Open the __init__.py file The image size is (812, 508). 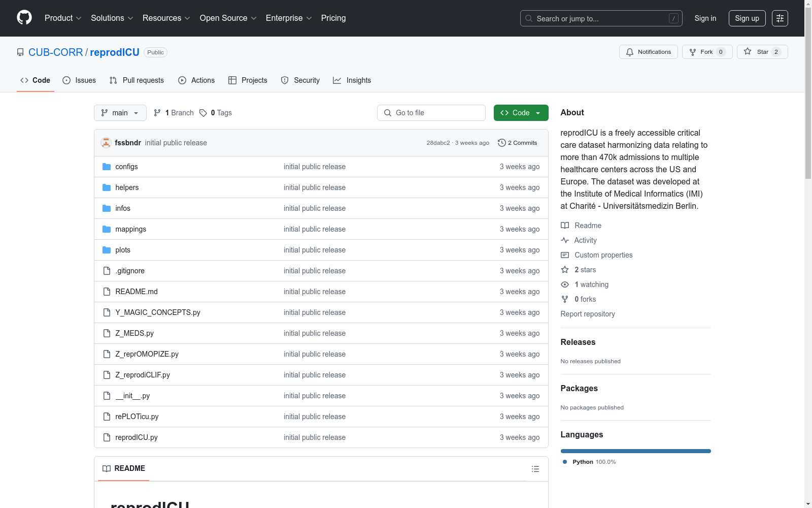[132, 396]
